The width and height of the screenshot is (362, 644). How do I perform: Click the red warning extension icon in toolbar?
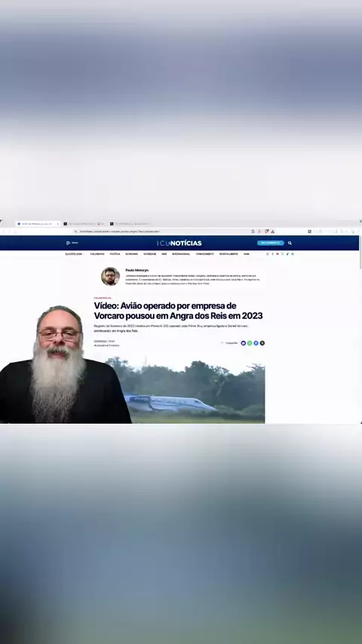[272, 232]
